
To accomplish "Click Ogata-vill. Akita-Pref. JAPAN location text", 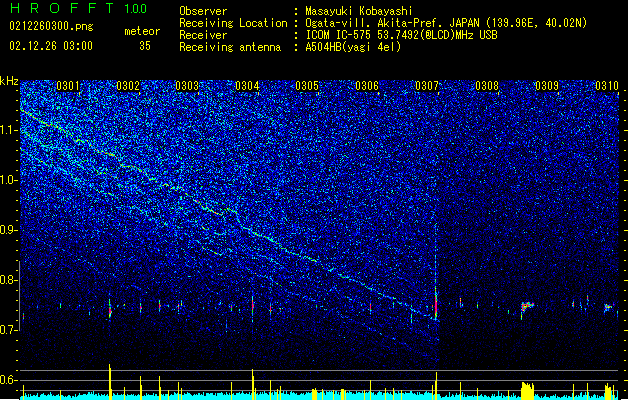I will [x=446, y=23].
